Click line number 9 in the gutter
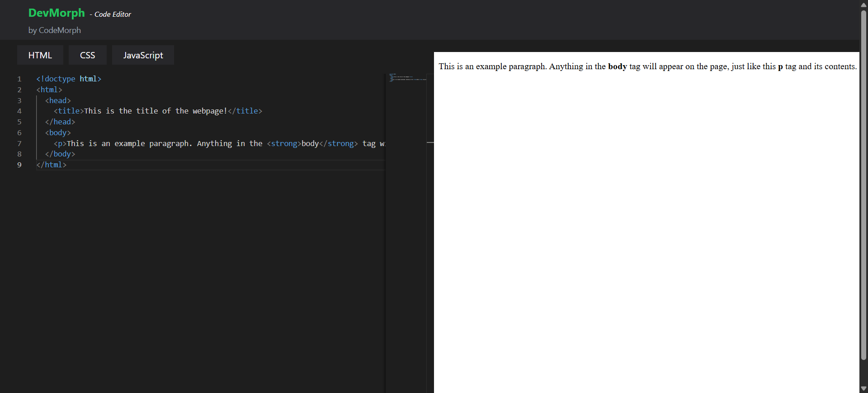This screenshot has width=868, height=393. click(x=19, y=165)
